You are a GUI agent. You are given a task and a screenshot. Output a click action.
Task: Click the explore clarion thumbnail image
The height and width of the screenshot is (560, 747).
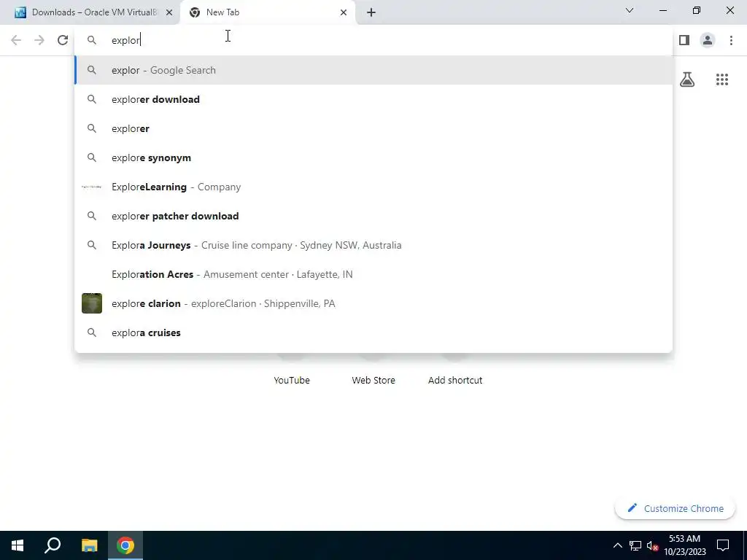[92, 303]
